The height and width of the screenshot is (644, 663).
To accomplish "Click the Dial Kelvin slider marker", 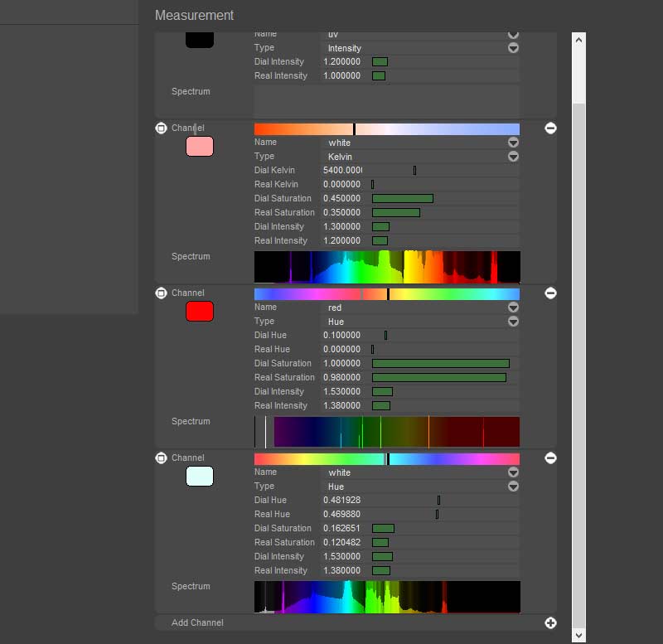I will click(x=415, y=170).
